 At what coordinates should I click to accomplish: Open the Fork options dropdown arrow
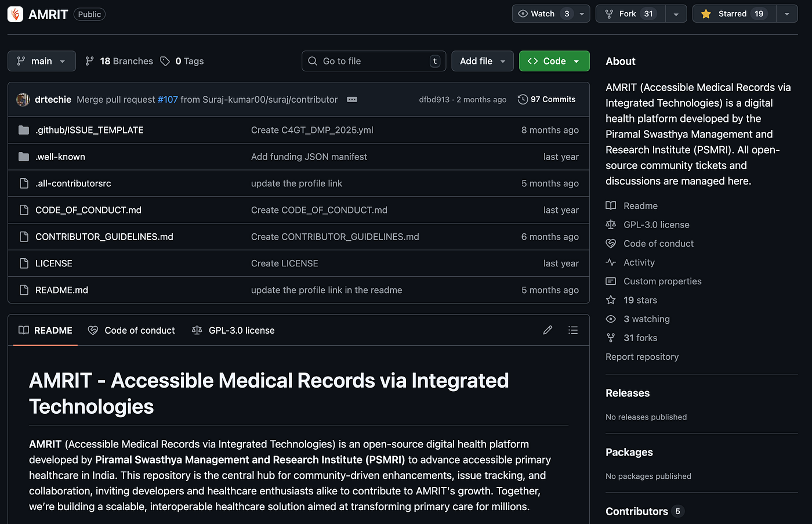[676, 14]
